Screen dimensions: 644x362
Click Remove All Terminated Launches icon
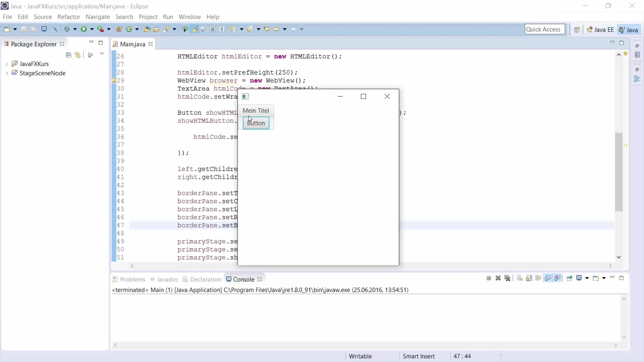[507, 278]
